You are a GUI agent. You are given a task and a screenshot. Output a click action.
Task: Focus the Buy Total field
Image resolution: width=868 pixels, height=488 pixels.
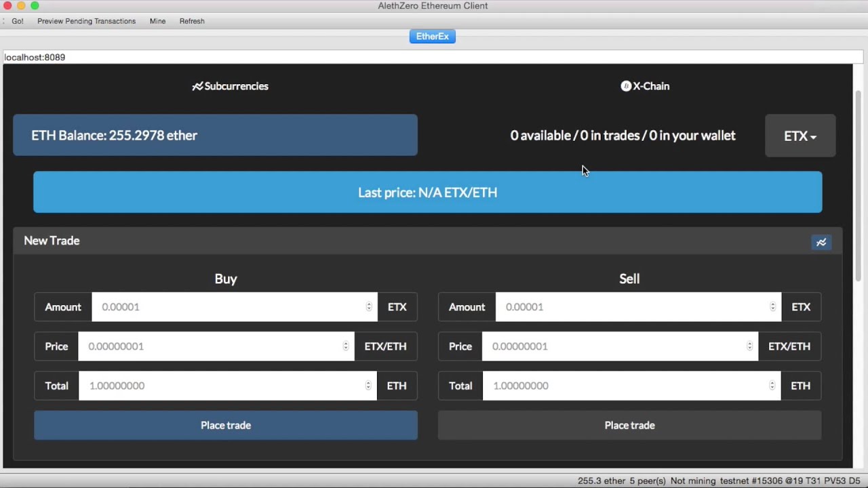point(228,386)
